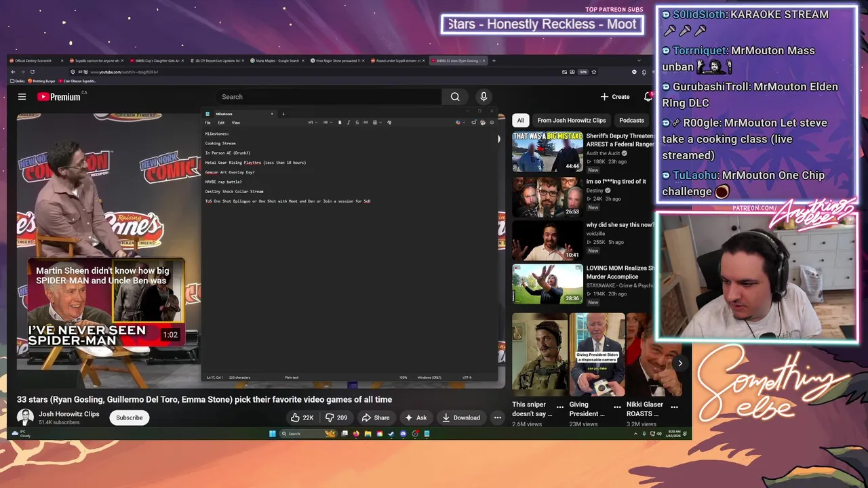Open Giving President Biden Shorts thumbnail
The image size is (868, 488).
point(597,354)
